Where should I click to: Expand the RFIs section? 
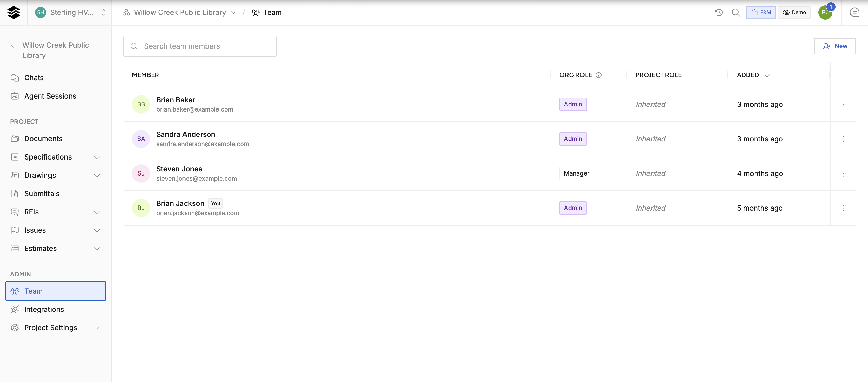tap(97, 212)
